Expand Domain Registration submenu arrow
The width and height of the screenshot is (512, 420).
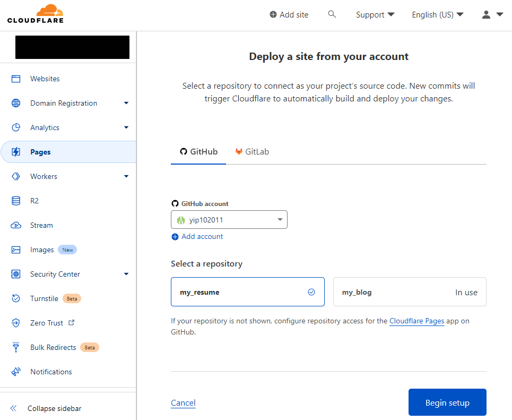[126, 103]
